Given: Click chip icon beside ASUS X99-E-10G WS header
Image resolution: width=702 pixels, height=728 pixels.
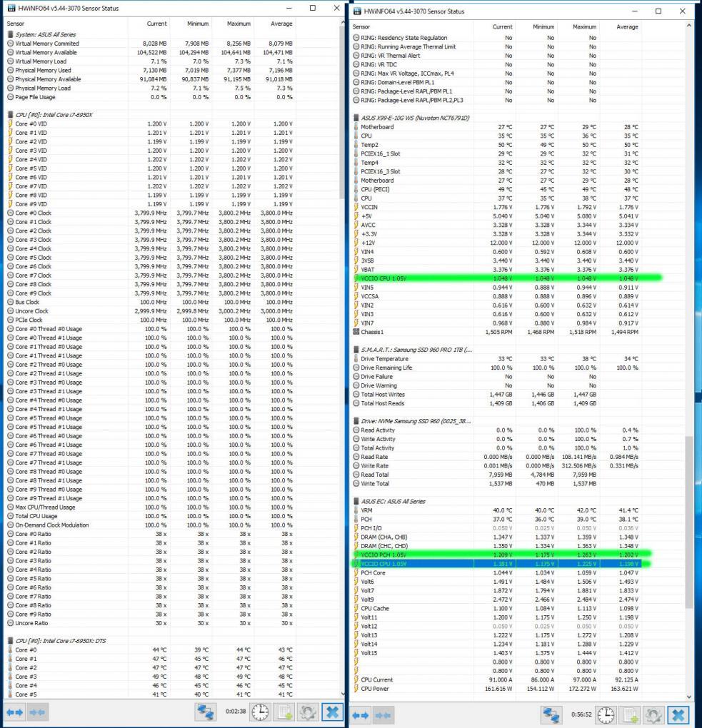Looking at the screenshot, I should click(x=356, y=118).
